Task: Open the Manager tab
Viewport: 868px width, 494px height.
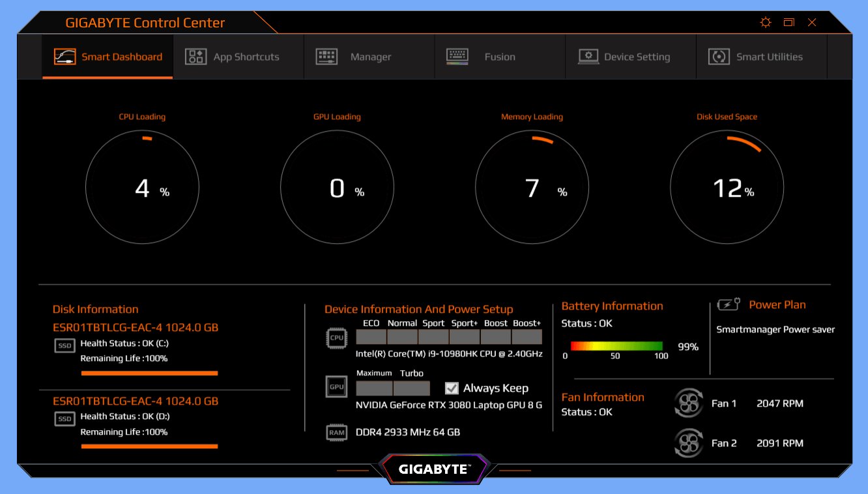Action: tap(369, 57)
